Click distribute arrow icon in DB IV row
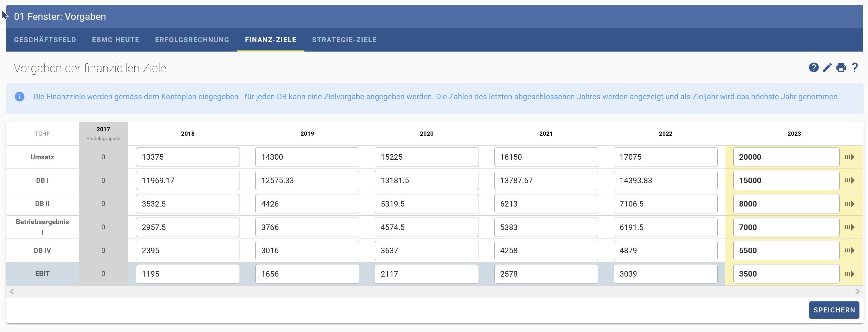Screen dimensions: 868x332 coord(850,250)
